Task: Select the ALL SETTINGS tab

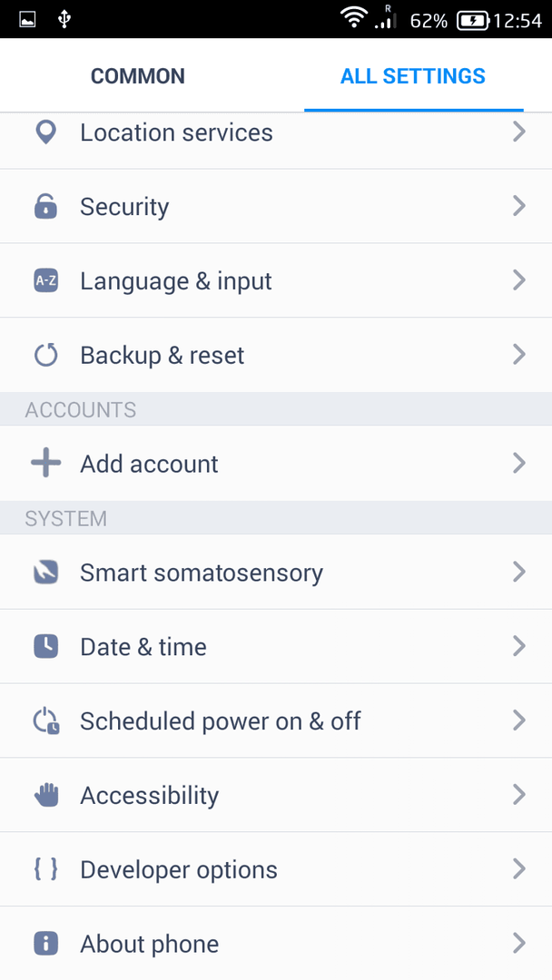Action: (413, 76)
